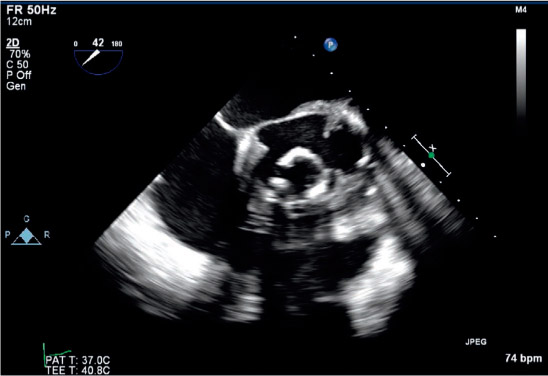Click the "JPEG" label

point(476,342)
